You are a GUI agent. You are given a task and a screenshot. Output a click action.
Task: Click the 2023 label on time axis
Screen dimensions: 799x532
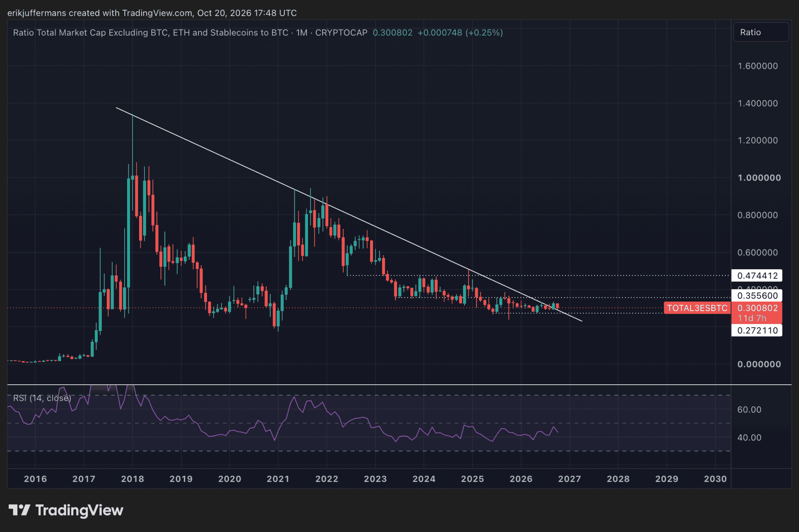point(375,479)
